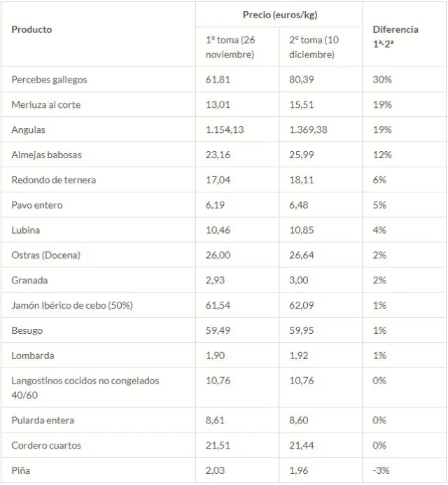This screenshot has height=485, width=448.
Task: Click the Producto column header
Action: click(32, 29)
